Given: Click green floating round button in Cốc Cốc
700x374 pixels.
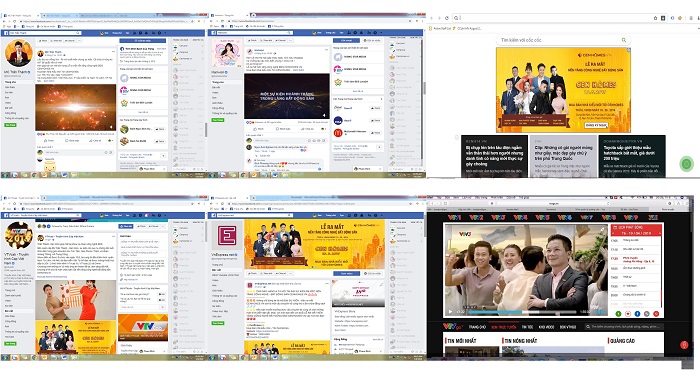Looking at the screenshot, I should 687,164.
